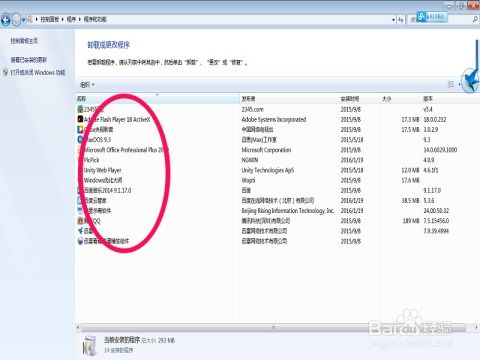This screenshot has width=480, height=360.
Task: Click the 2345 program icon in list
Action: [x=80, y=109]
